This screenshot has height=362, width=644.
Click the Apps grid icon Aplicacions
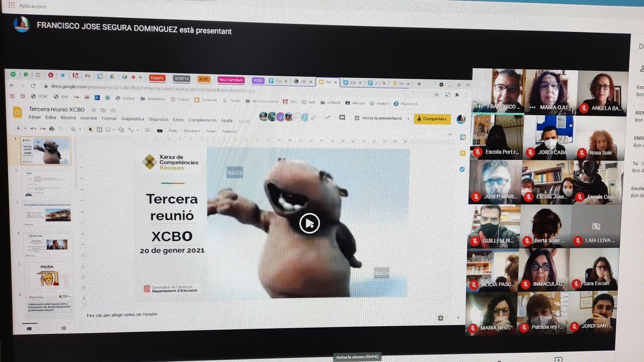tap(11, 5)
